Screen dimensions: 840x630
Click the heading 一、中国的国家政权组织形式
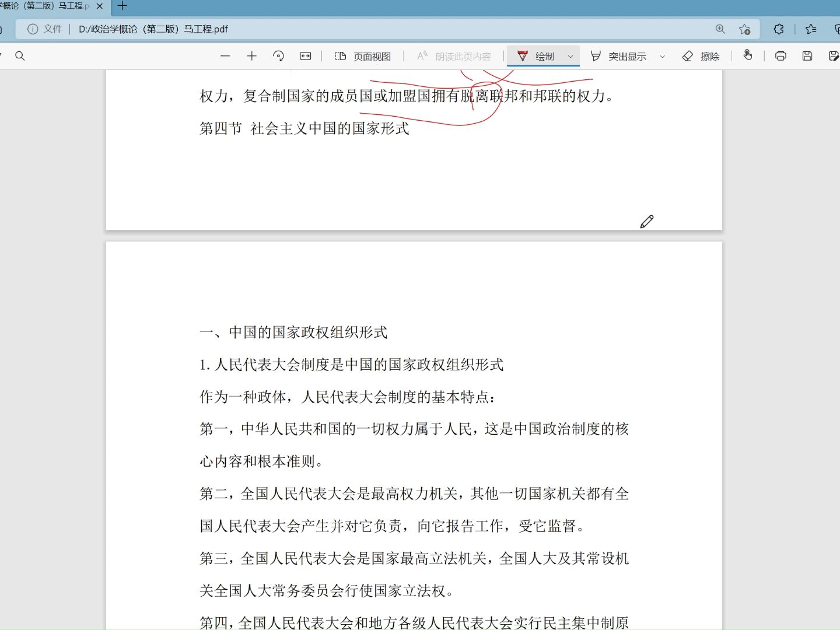coord(293,332)
